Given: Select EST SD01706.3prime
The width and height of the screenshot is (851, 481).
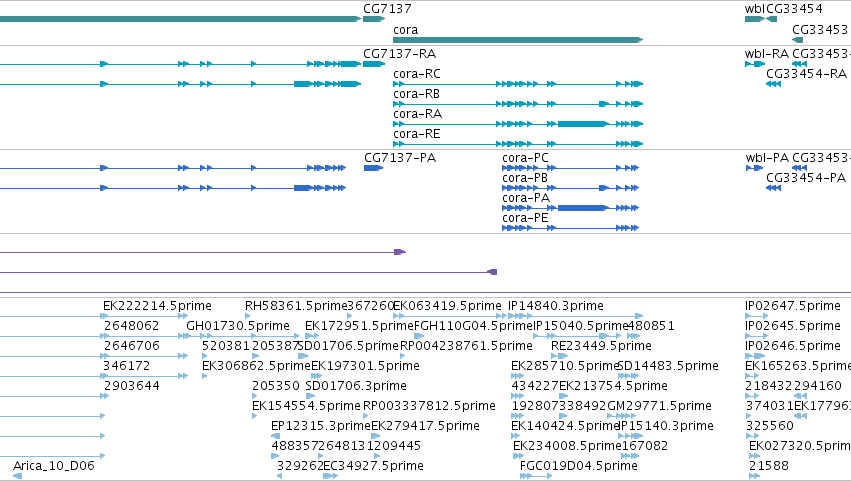Looking at the screenshot, I should click(x=356, y=387).
